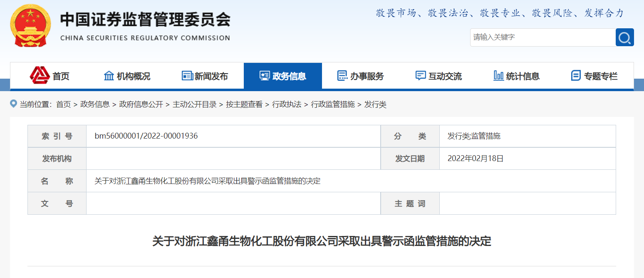Open the 办事服务 tab

[361, 76]
